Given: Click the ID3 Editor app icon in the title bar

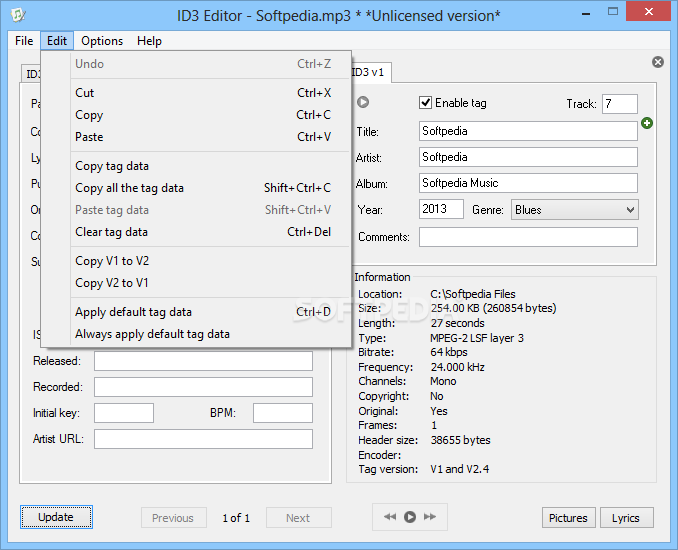Looking at the screenshot, I should (18, 15).
